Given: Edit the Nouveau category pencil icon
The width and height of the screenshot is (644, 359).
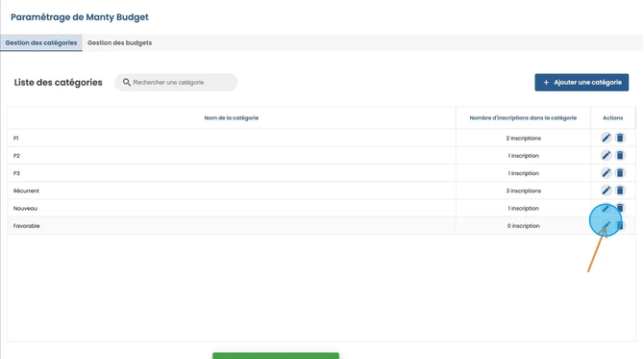Looking at the screenshot, I should click(606, 208).
